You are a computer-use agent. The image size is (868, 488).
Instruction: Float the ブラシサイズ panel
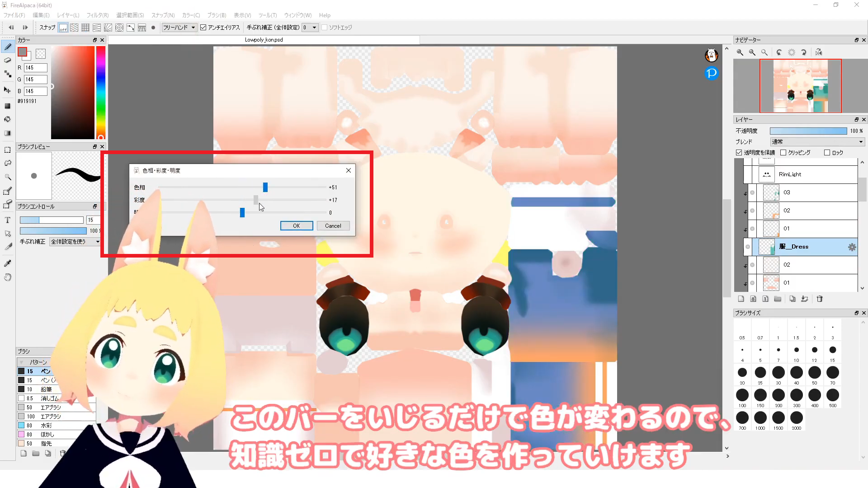[x=856, y=313]
